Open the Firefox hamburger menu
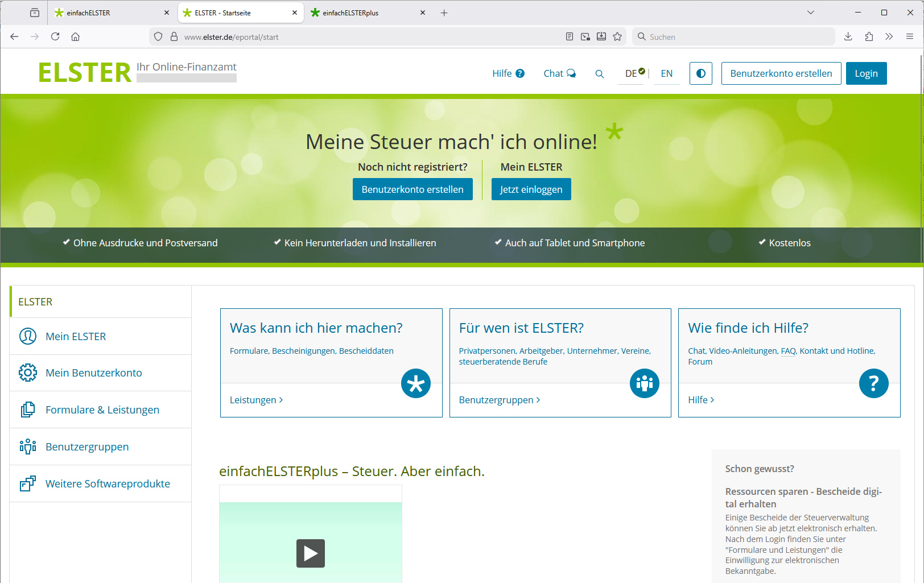The image size is (924, 583). click(x=909, y=36)
